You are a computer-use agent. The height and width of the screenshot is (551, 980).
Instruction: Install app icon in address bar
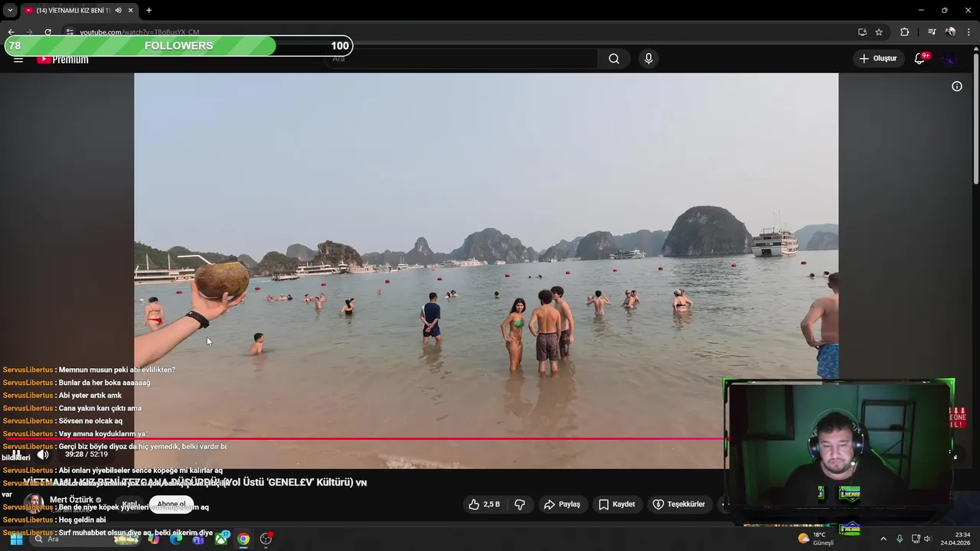862,32
